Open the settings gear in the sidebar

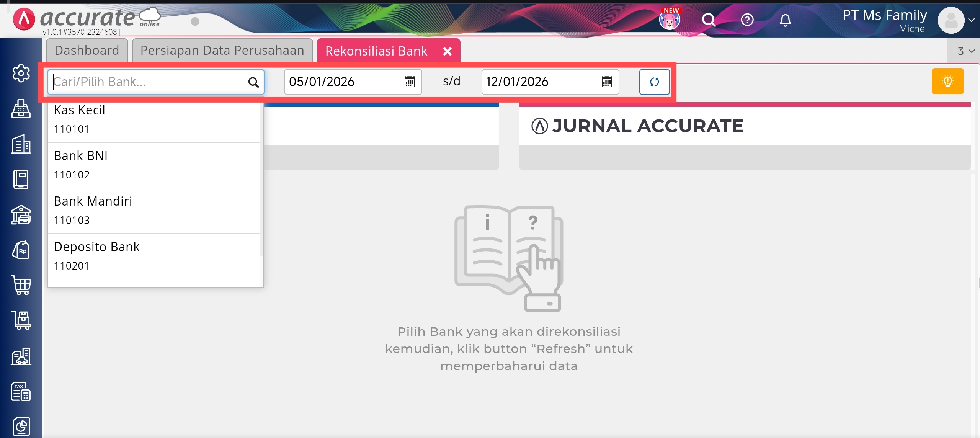[21, 73]
